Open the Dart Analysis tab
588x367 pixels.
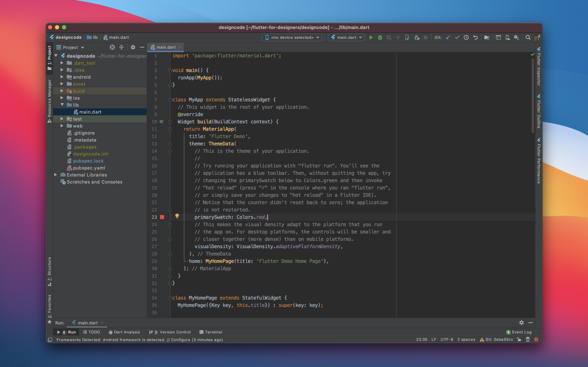tap(124, 332)
